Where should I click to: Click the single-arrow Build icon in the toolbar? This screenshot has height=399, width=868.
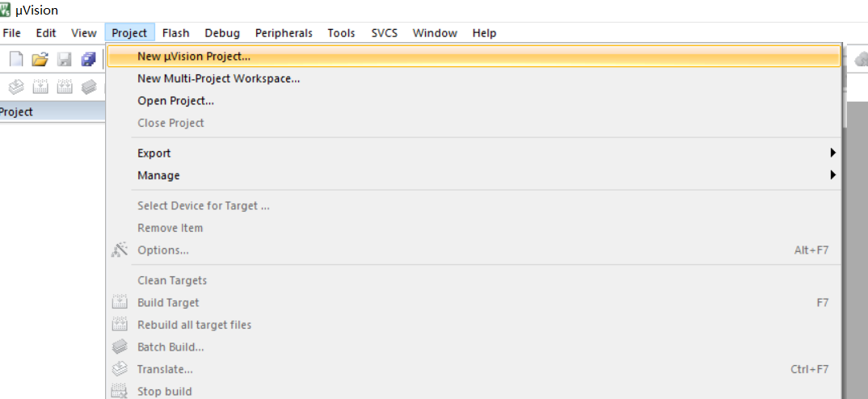click(x=41, y=86)
